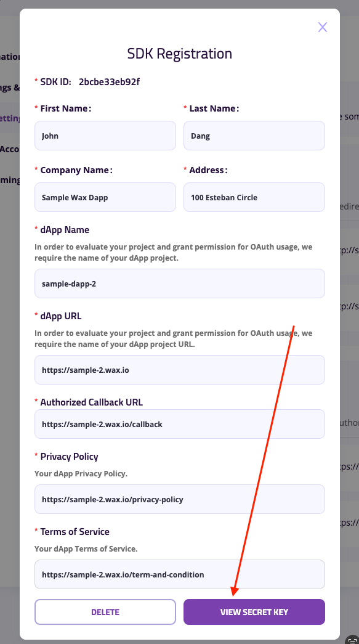359x644 pixels.
Task: Open the 'ngs &' sidebar menu entry
Action: point(10,87)
